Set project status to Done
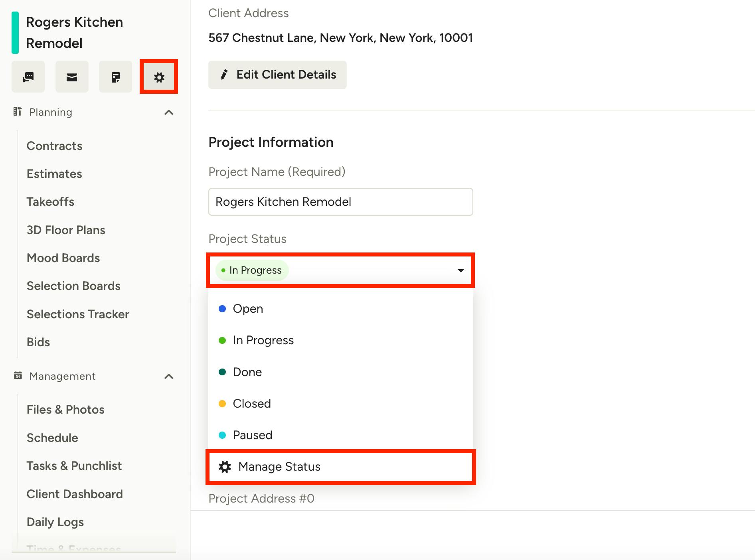 pos(247,372)
